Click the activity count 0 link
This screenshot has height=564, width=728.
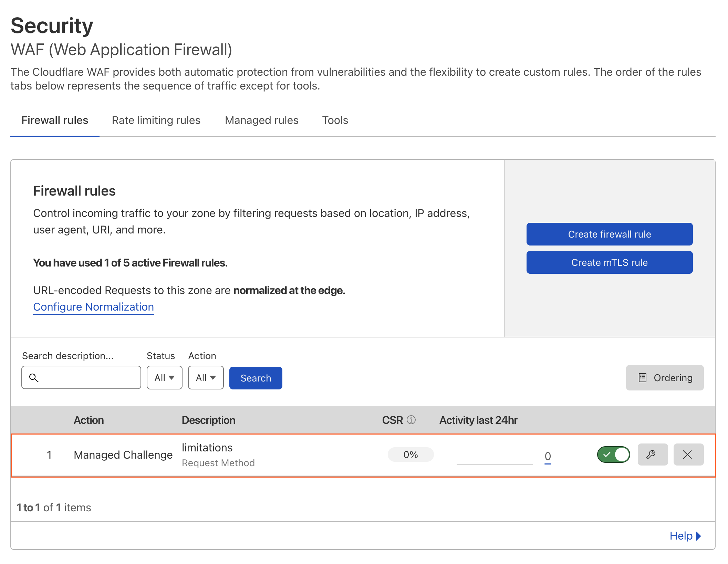coord(548,456)
